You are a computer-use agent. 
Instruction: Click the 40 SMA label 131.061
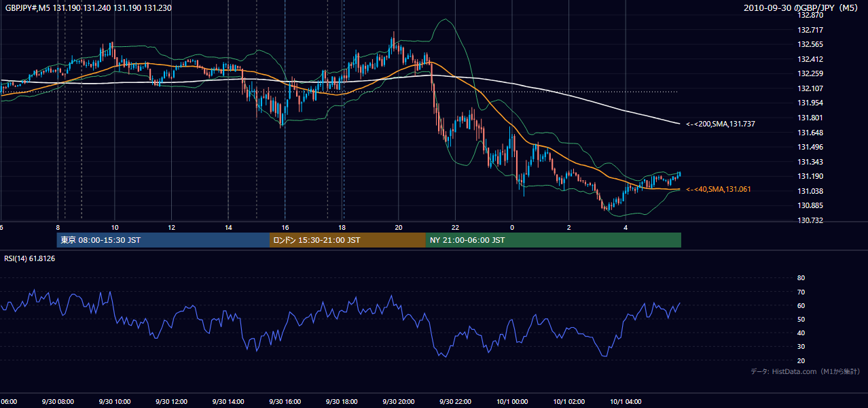pos(719,189)
